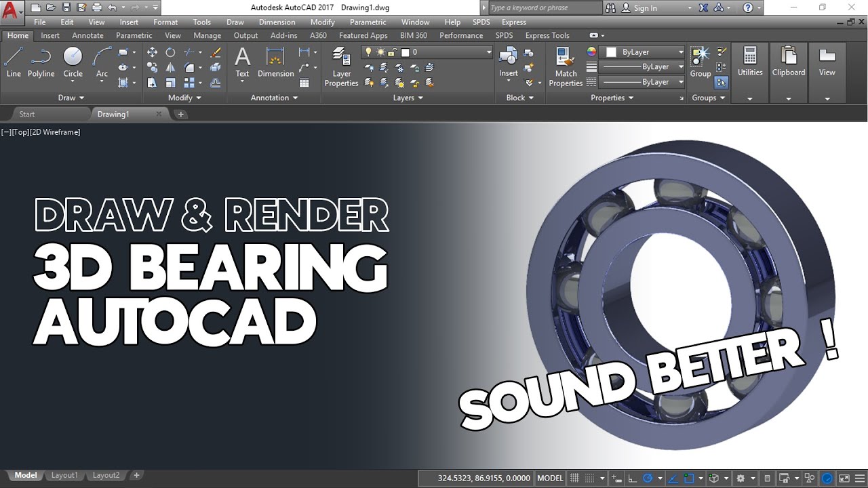
Task: Click MODEL space button in status bar
Action: (x=550, y=478)
